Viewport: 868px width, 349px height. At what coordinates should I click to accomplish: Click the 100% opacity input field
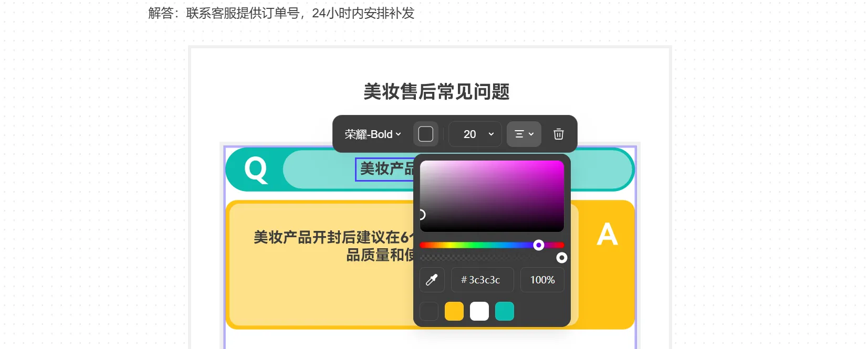coord(542,280)
